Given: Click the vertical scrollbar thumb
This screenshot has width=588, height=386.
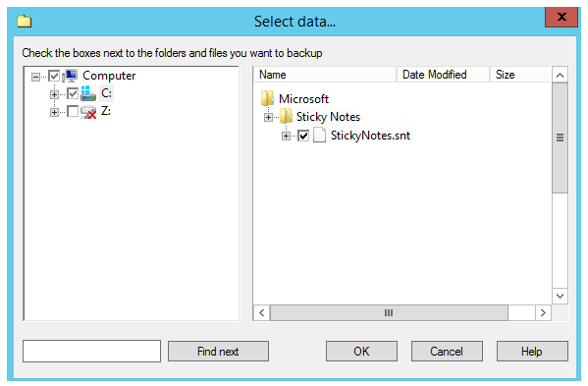Looking at the screenshot, I should [560, 138].
